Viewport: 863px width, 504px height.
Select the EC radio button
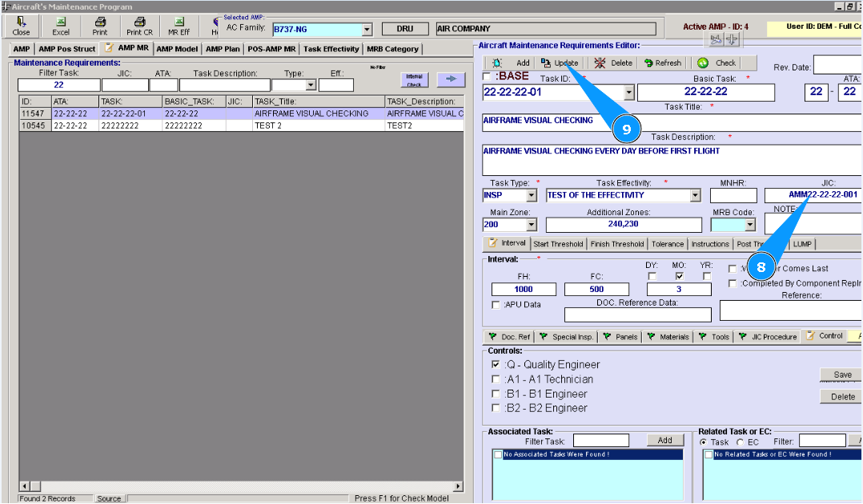tap(741, 442)
